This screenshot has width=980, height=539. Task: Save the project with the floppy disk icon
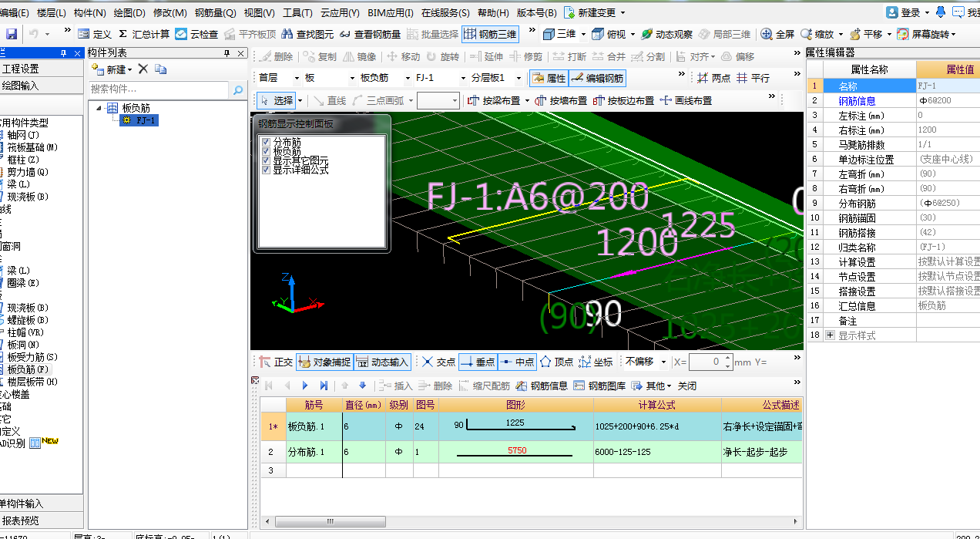point(12,34)
